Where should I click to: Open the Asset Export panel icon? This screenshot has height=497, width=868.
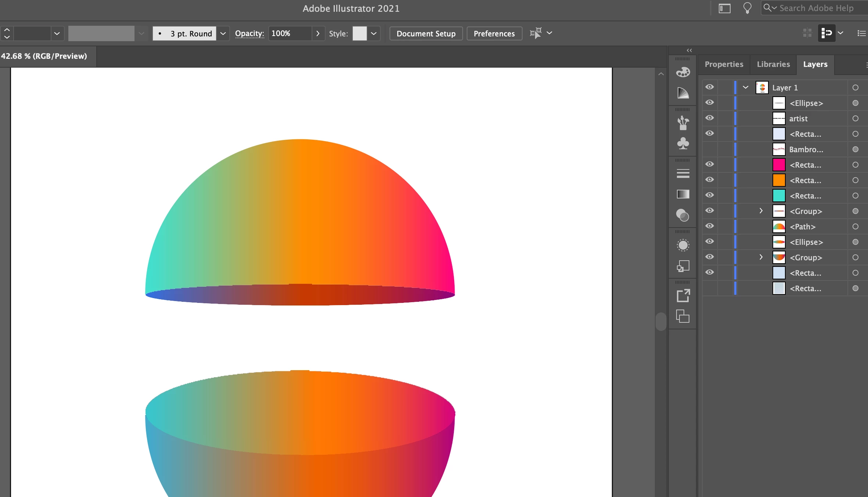click(x=683, y=296)
